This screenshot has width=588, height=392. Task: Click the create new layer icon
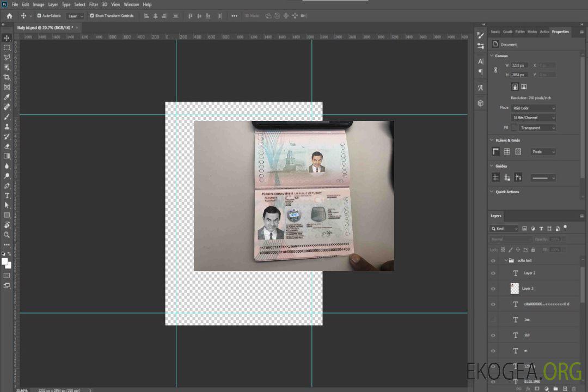click(x=565, y=389)
